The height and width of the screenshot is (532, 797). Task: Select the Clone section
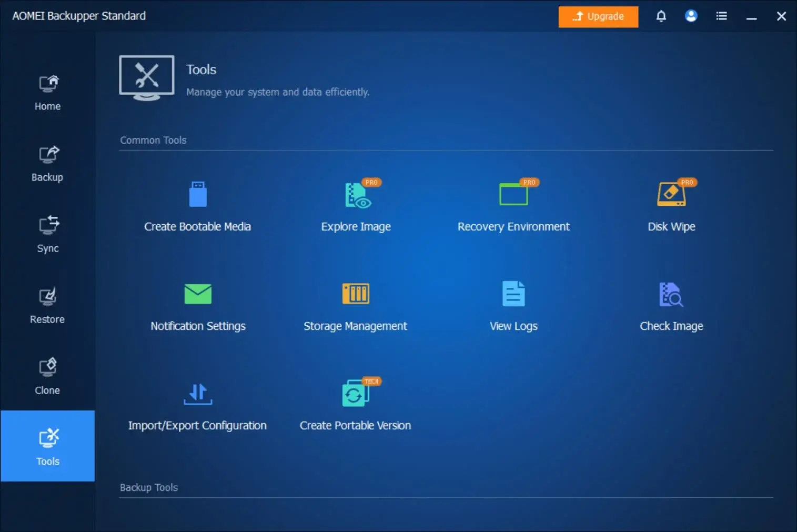point(47,376)
